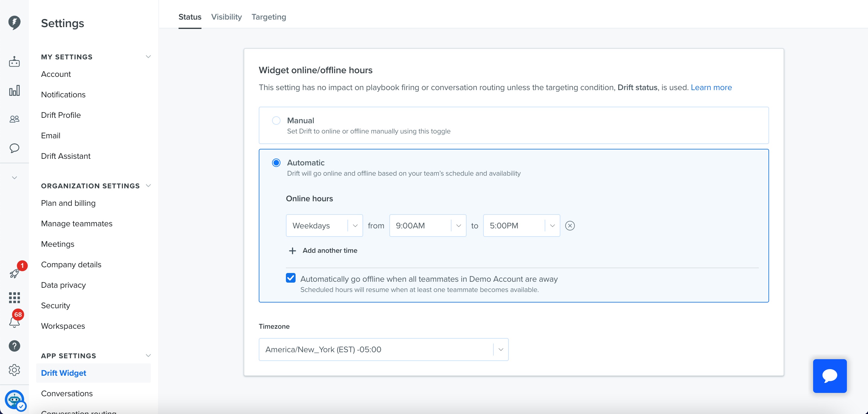The width and height of the screenshot is (868, 414).
Task: Collapse the App Settings section
Action: (x=148, y=356)
